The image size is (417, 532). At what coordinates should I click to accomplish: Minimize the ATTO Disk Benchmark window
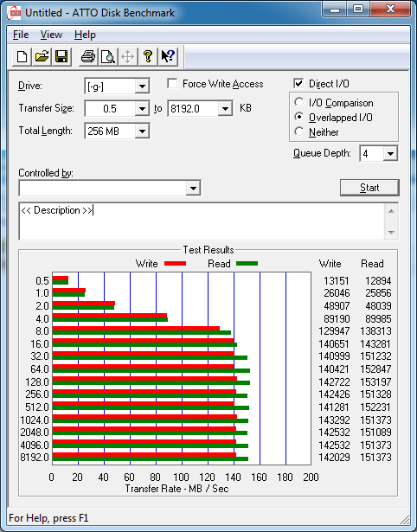pos(335,10)
